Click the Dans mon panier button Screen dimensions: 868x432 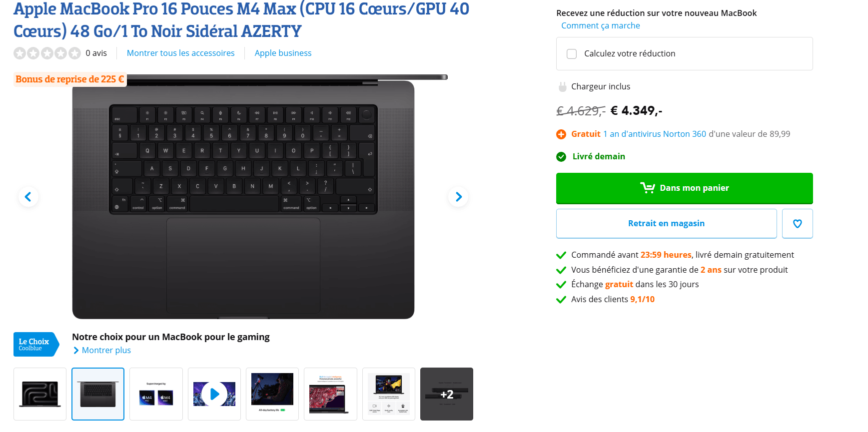click(x=684, y=188)
